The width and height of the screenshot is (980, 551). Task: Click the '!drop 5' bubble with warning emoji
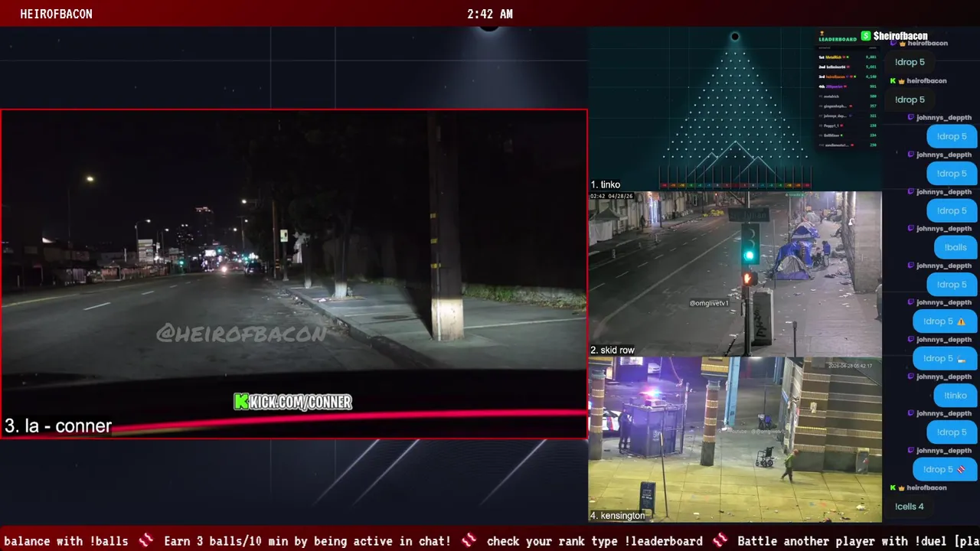point(945,321)
